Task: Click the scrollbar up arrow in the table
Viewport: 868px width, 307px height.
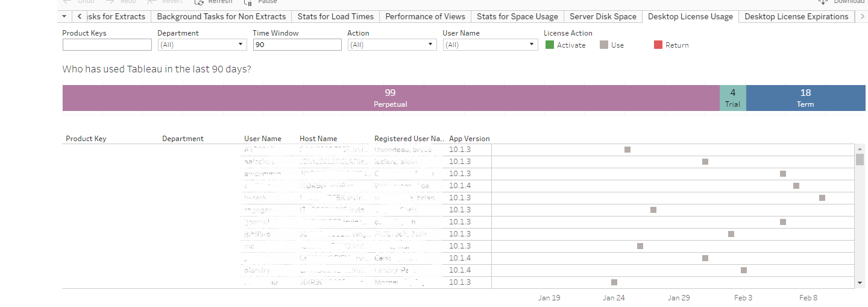Action: pyautogui.click(x=860, y=149)
